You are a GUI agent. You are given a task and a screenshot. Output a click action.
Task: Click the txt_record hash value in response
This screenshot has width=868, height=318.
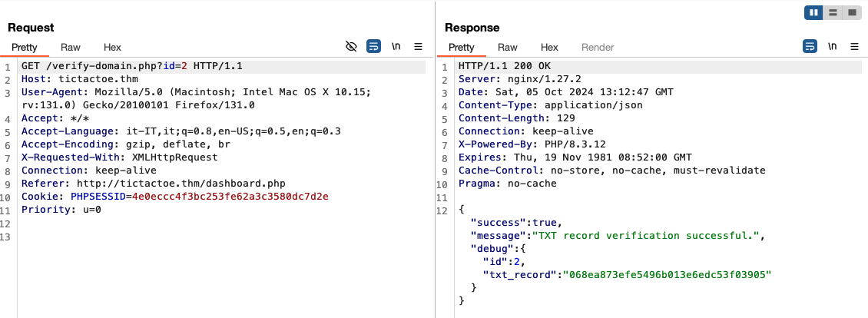click(667, 274)
